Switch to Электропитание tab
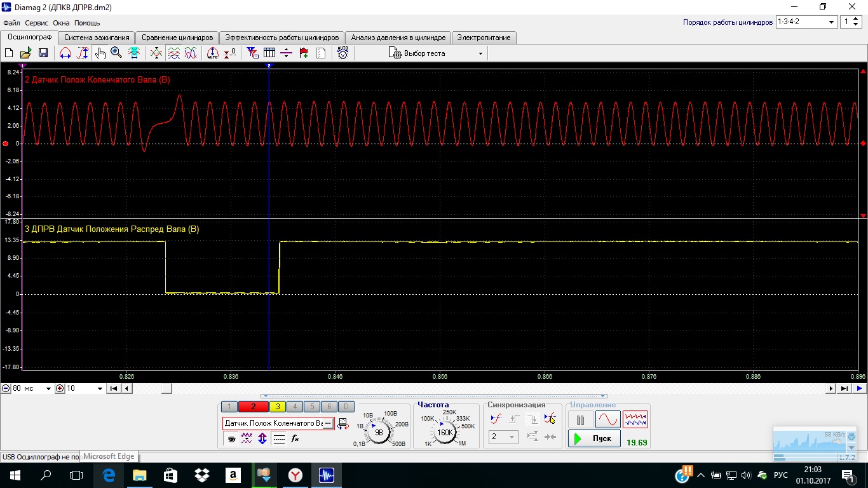 point(484,37)
